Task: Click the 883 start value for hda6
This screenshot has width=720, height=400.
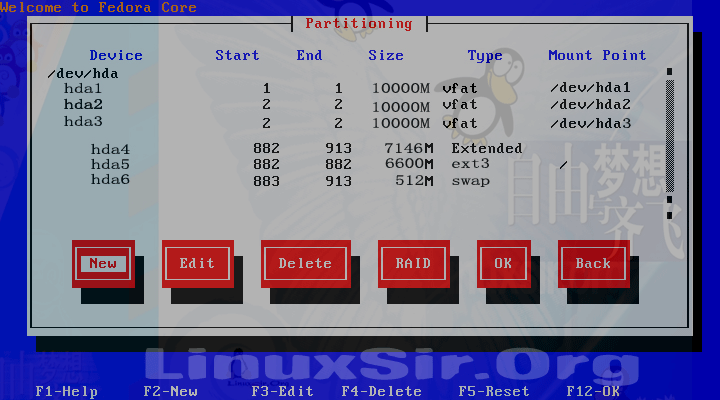Action: tap(266, 181)
